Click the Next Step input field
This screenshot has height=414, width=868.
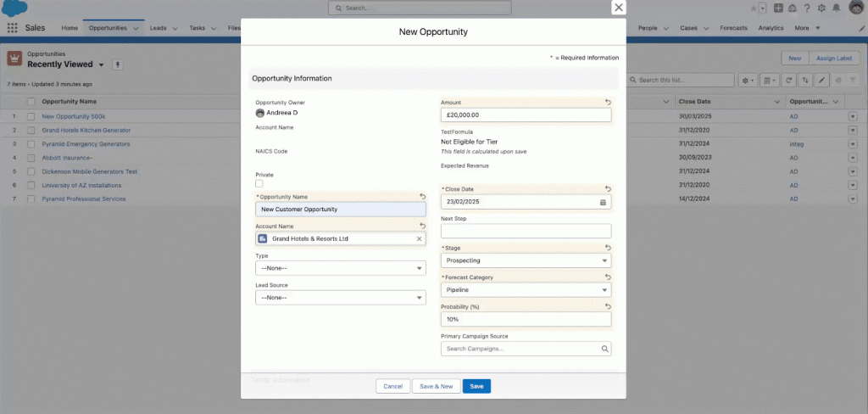tap(526, 231)
